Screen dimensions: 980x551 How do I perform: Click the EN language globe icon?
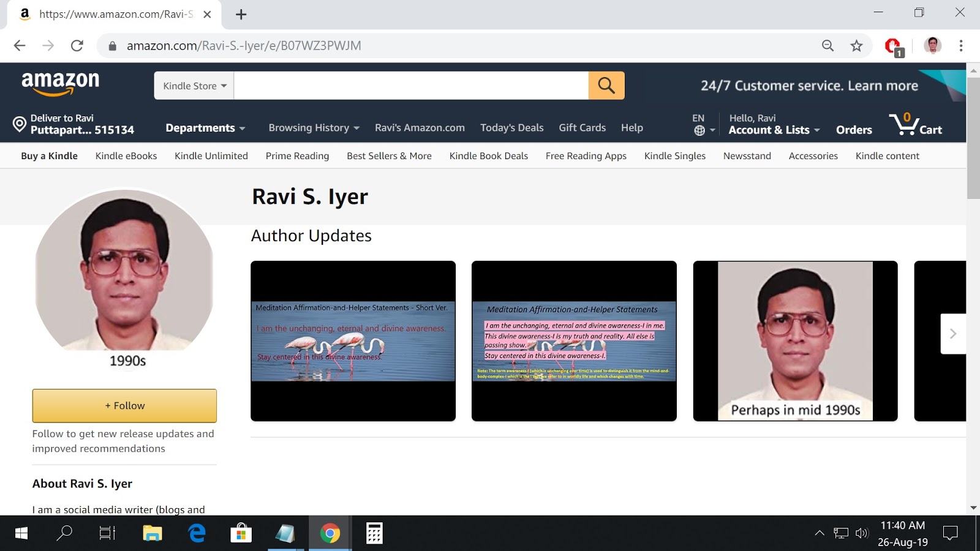click(x=699, y=130)
